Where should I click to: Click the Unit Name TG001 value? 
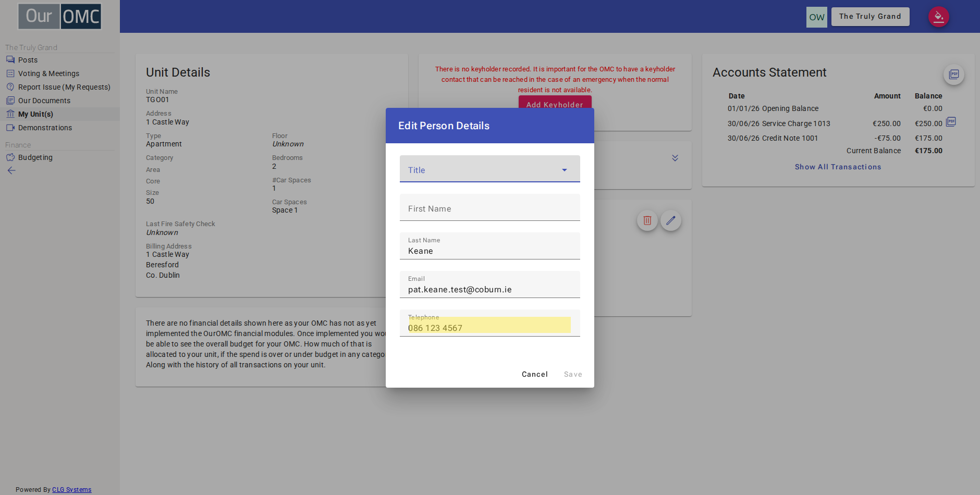[157, 100]
